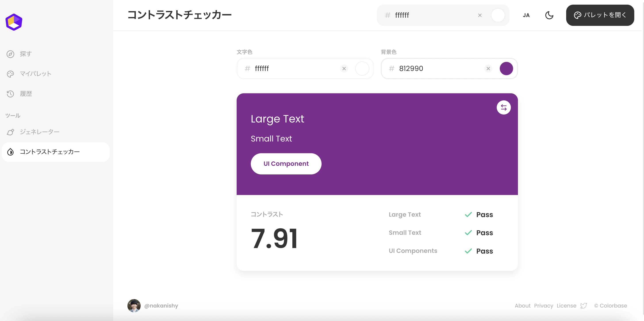This screenshot has height=321, width=644.
Task: Switch language with JA button
Action: pos(526,15)
